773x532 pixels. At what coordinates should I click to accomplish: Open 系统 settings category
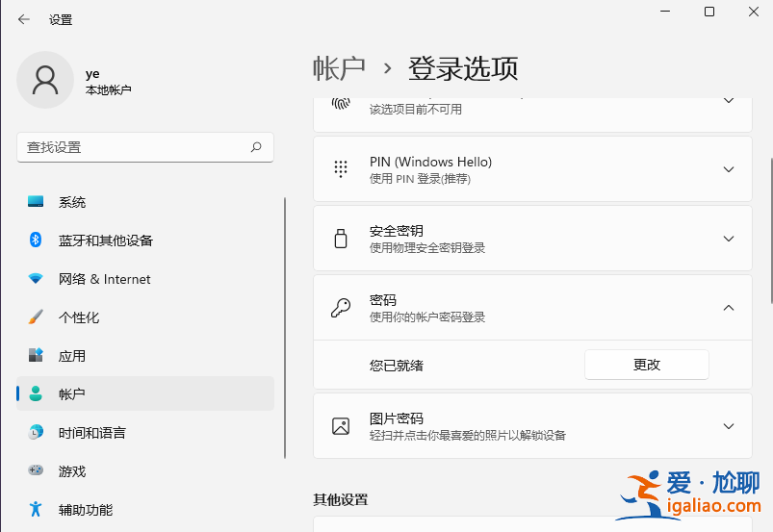[x=145, y=202]
